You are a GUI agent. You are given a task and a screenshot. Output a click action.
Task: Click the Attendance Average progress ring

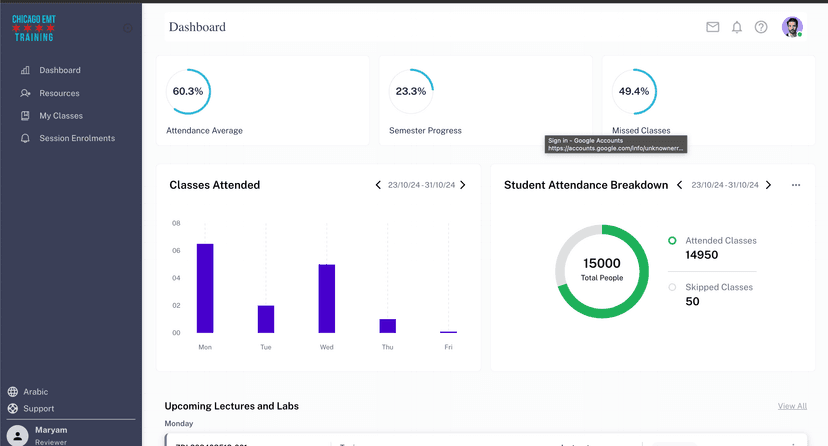pyautogui.click(x=188, y=91)
